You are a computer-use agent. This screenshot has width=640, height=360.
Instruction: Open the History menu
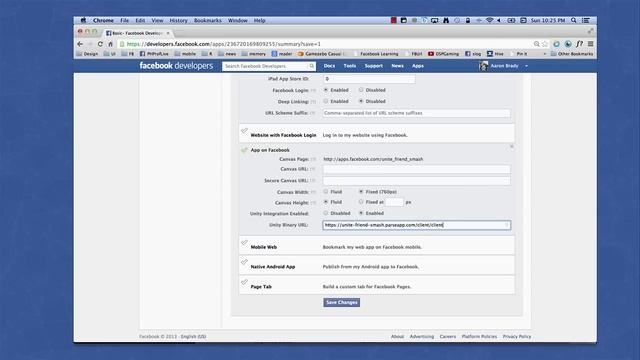(178, 20)
